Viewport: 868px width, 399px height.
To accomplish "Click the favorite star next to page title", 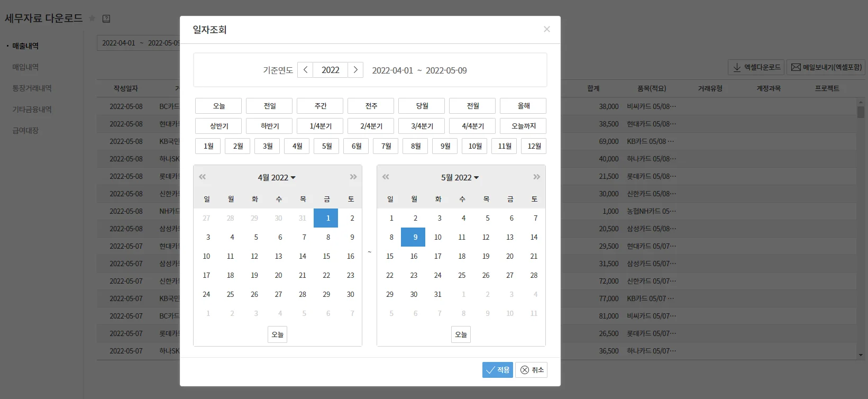I will (92, 19).
